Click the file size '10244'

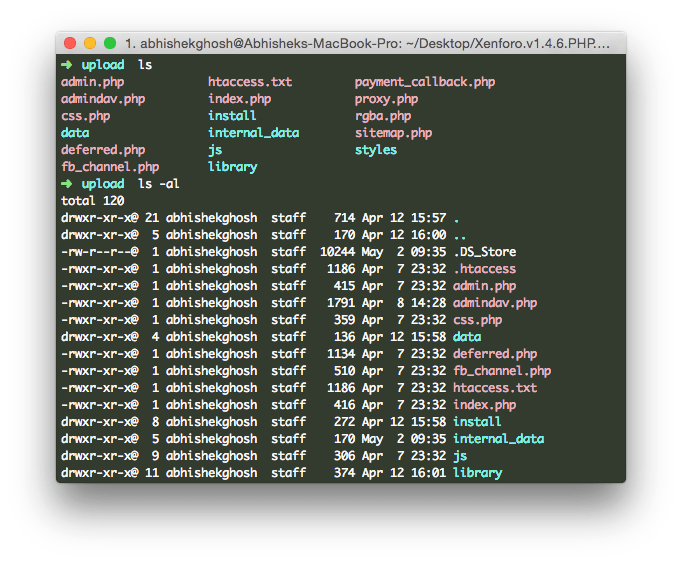coord(338,252)
